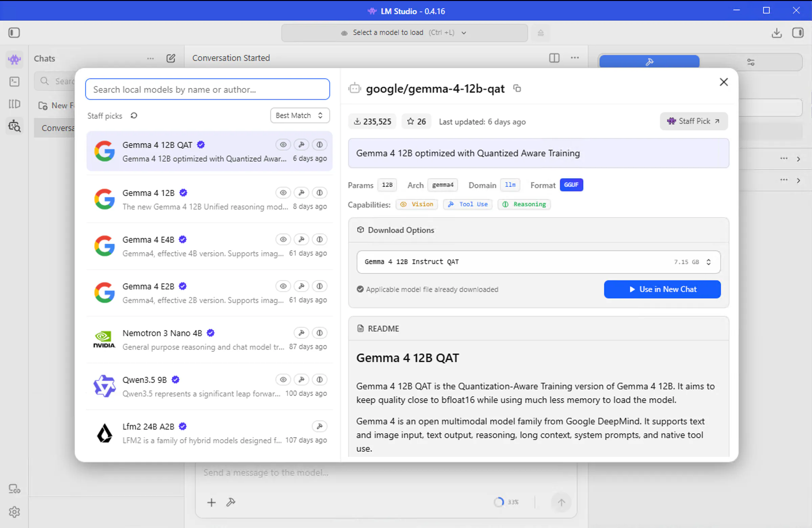This screenshot has width=812, height=528.
Task: Click reasoning icon on Gemma 4 12B row
Action: point(320,193)
